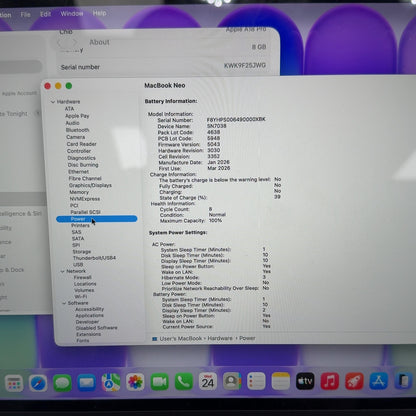Select Thunderbolt/USB4 in the hardware list
Viewport: 416px width, 416px height.
94,258
